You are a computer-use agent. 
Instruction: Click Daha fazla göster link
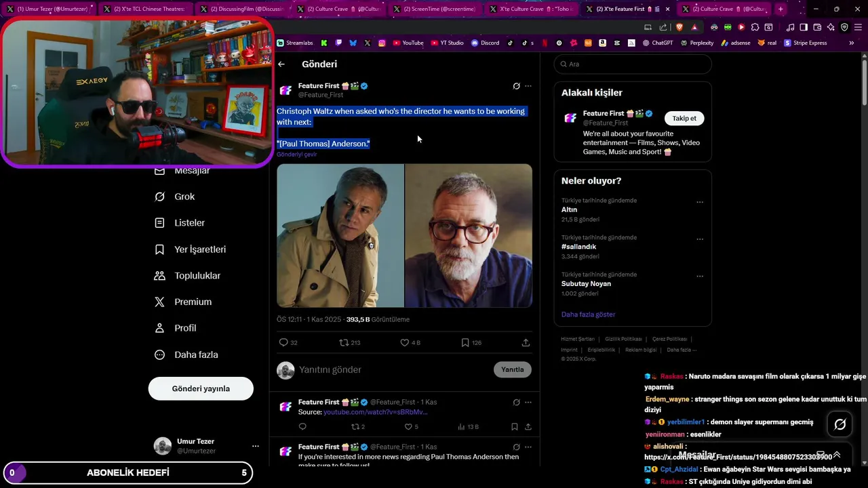pyautogui.click(x=589, y=314)
